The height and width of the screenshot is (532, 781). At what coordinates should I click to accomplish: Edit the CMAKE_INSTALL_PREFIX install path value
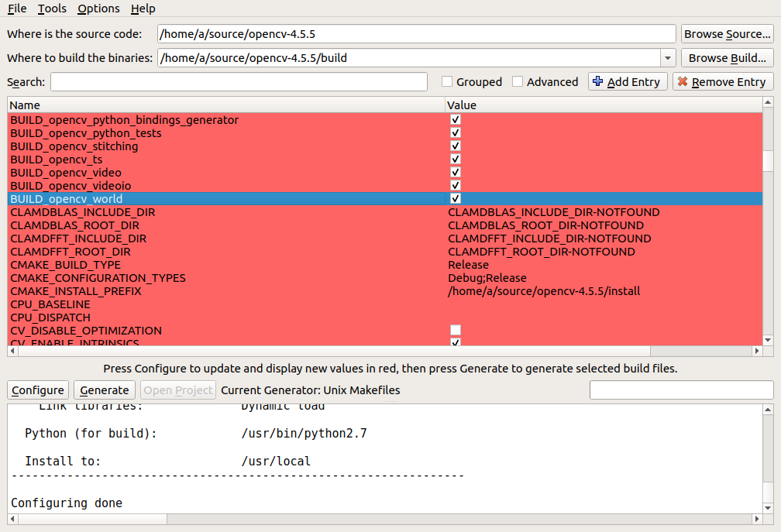[544, 291]
